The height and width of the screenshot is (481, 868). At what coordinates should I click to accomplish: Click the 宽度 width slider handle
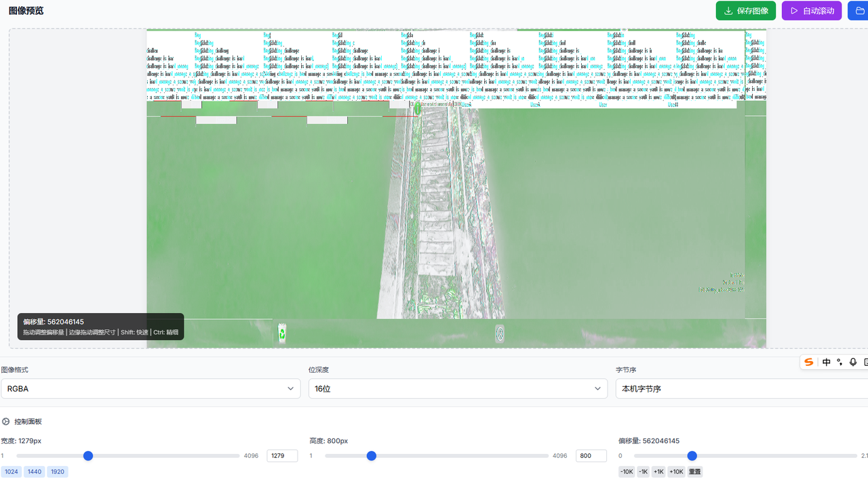(x=88, y=456)
